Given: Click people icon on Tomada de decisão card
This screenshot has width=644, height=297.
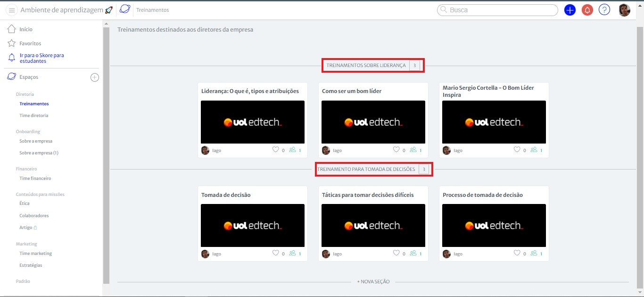Looking at the screenshot, I should (x=293, y=253).
